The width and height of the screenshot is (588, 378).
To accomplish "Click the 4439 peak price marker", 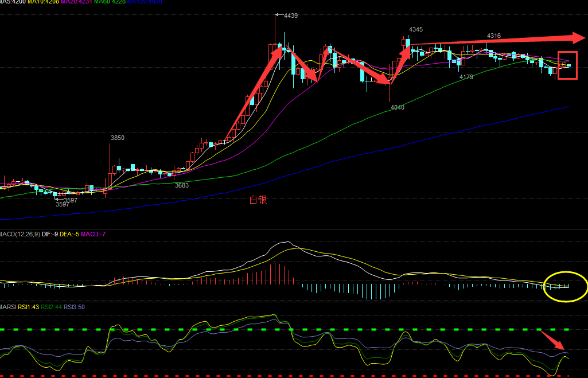I will (x=290, y=15).
